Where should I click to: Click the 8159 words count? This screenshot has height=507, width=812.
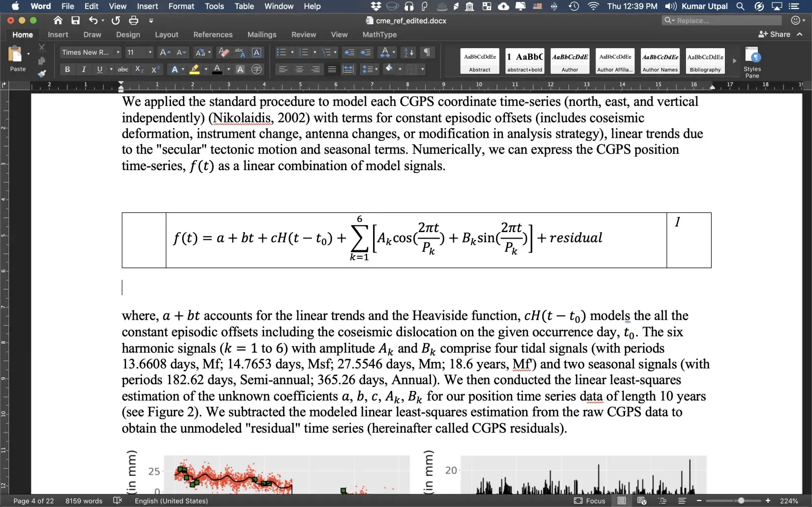[x=84, y=501]
